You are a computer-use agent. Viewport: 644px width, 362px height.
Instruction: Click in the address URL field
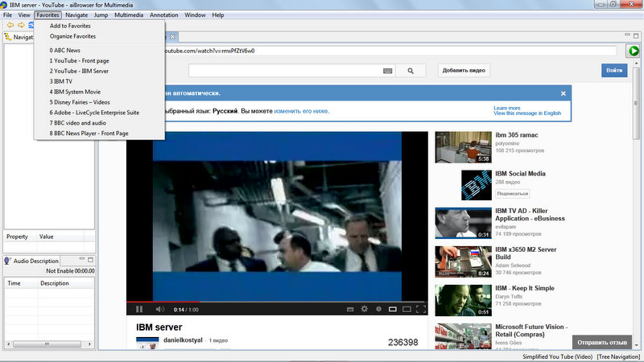(390, 51)
